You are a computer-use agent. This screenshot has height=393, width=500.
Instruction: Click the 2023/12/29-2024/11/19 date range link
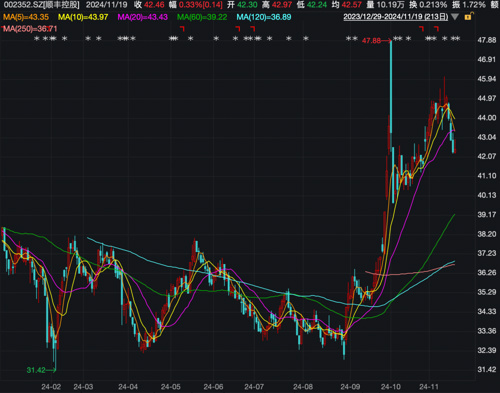click(x=396, y=17)
